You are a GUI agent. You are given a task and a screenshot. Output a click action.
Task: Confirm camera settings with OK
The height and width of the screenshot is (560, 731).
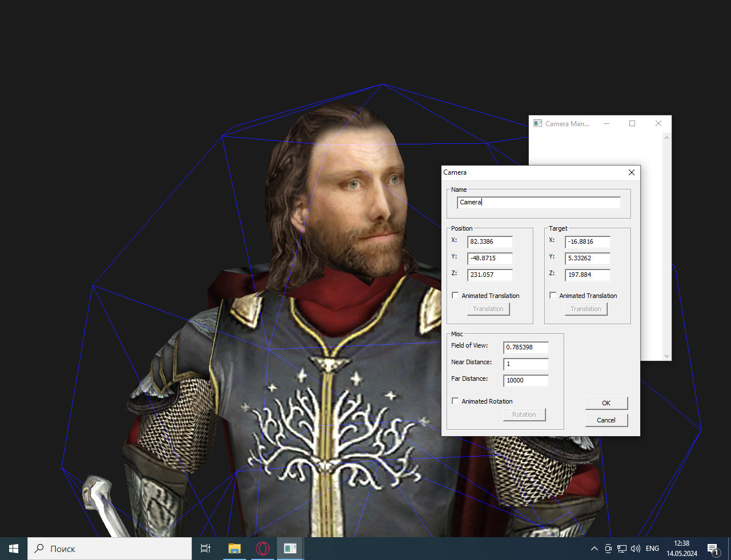point(606,403)
